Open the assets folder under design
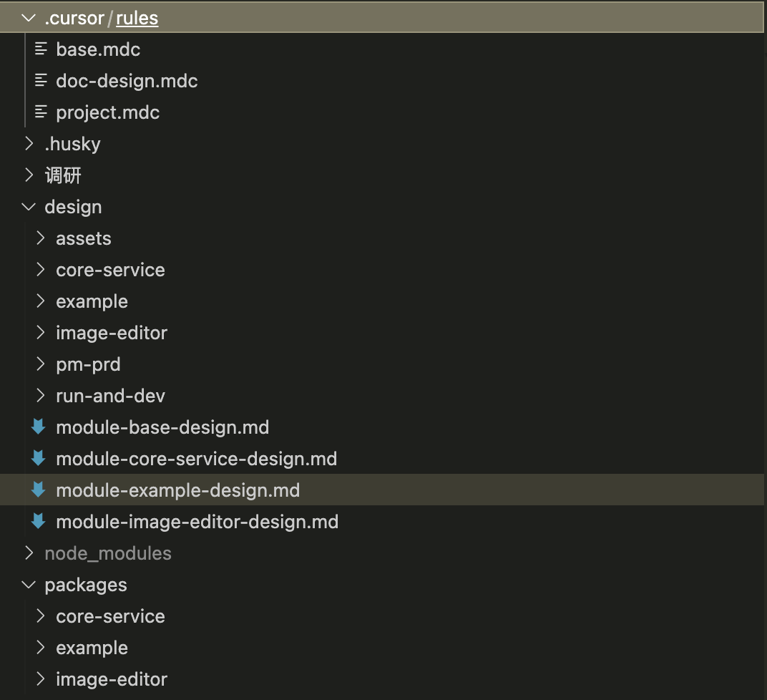The height and width of the screenshot is (700, 767). [84, 238]
